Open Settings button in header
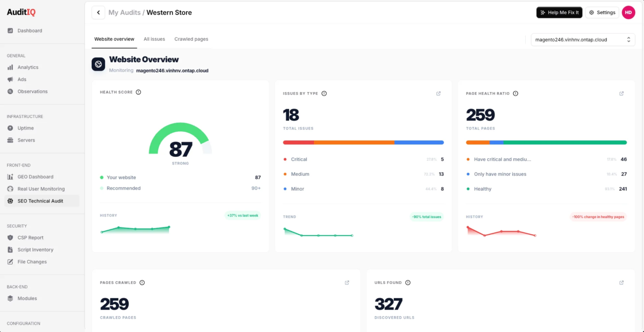 click(x=602, y=13)
